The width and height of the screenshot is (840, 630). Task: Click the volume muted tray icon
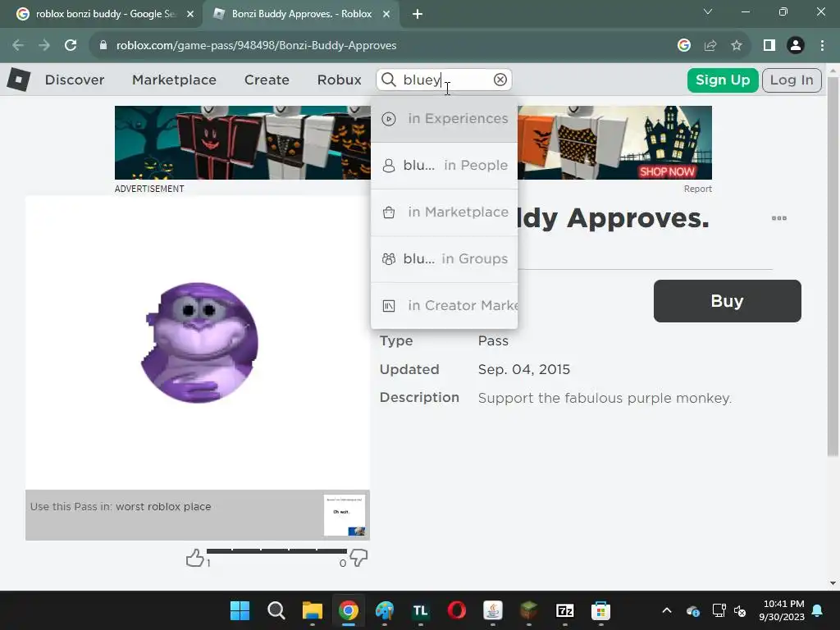point(740,610)
